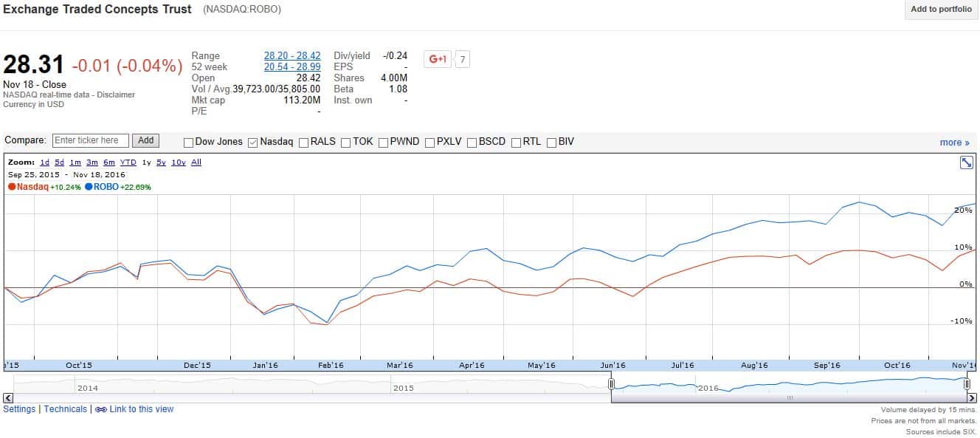The height and width of the screenshot is (438, 980).
Task: Focus the Enter ticker here field
Action: click(x=91, y=140)
